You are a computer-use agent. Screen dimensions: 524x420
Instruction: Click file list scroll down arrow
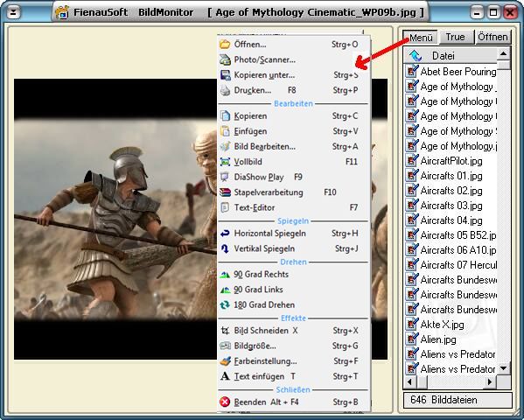(503, 368)
